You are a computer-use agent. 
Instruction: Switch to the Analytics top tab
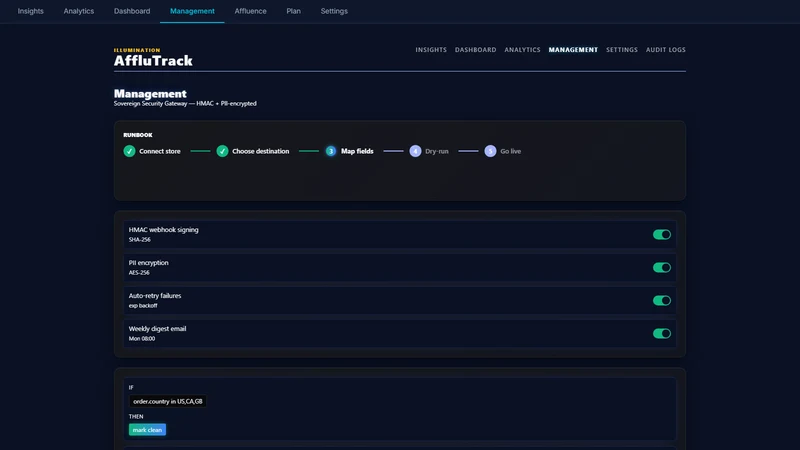(x=79, y=11)
